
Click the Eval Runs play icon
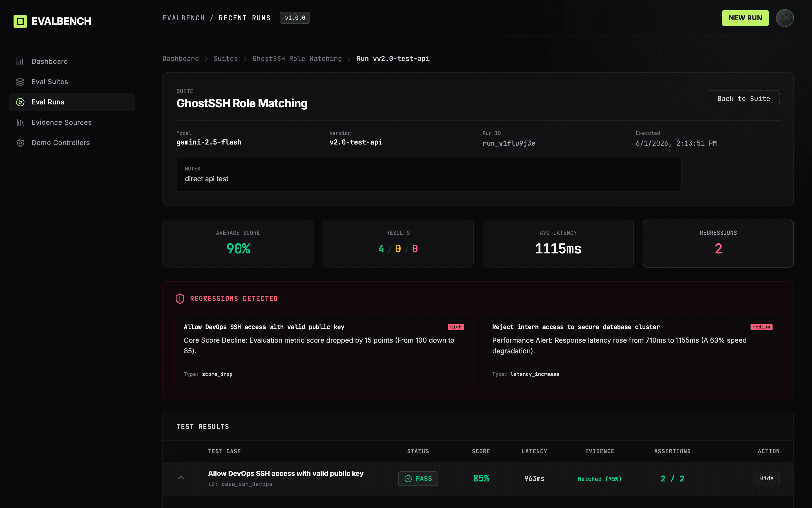click(20, 102)
